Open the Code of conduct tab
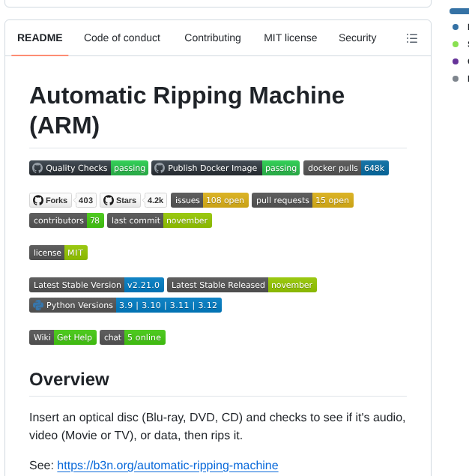Viewport: 469px width, 476px height. click(122, 38)
